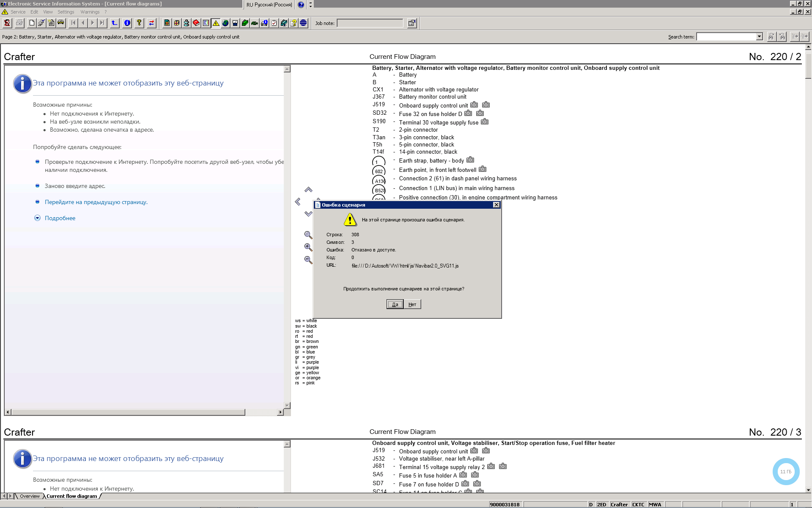Click the camera icon next to Starter fuse S190
812x508 pixels.
485,122
